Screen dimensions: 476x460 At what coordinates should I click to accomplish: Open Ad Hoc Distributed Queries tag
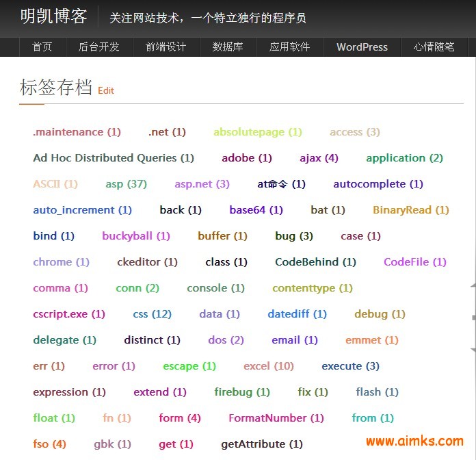[x=114, y=158]
